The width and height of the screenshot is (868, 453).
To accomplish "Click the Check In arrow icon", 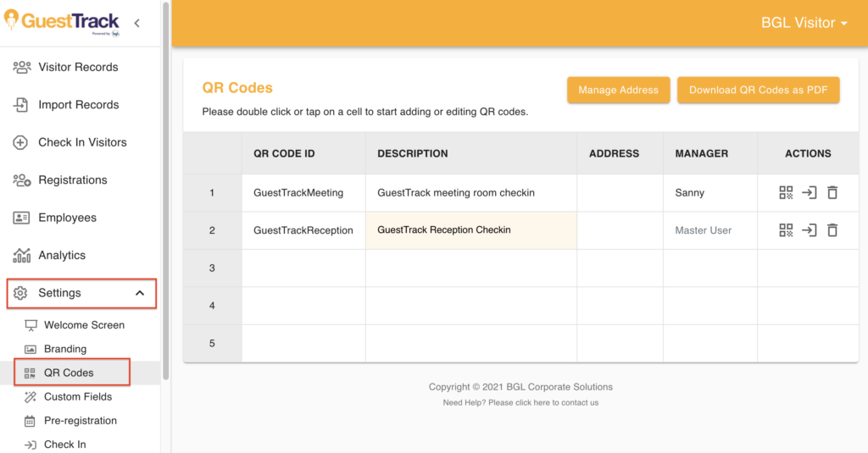I will pyautogui.click(x=31, y=445).
